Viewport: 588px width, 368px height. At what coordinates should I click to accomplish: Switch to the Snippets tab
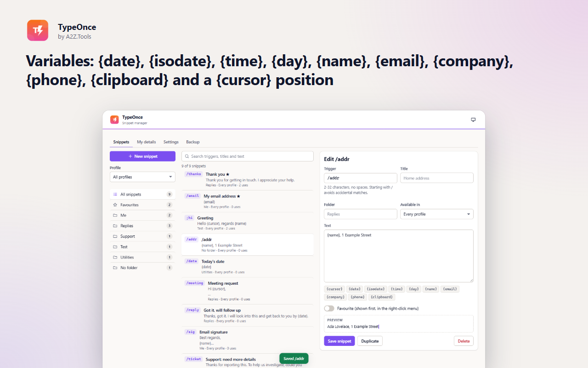tap(121, 142)
